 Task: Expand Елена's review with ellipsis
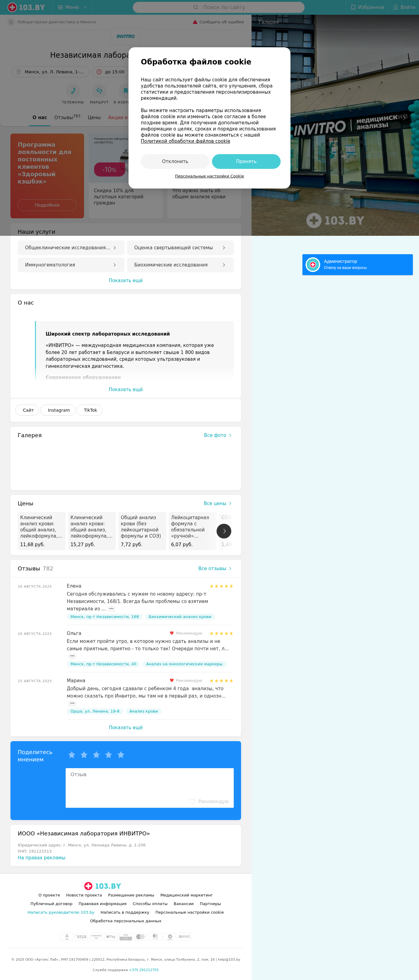click(x=111, y=609)
